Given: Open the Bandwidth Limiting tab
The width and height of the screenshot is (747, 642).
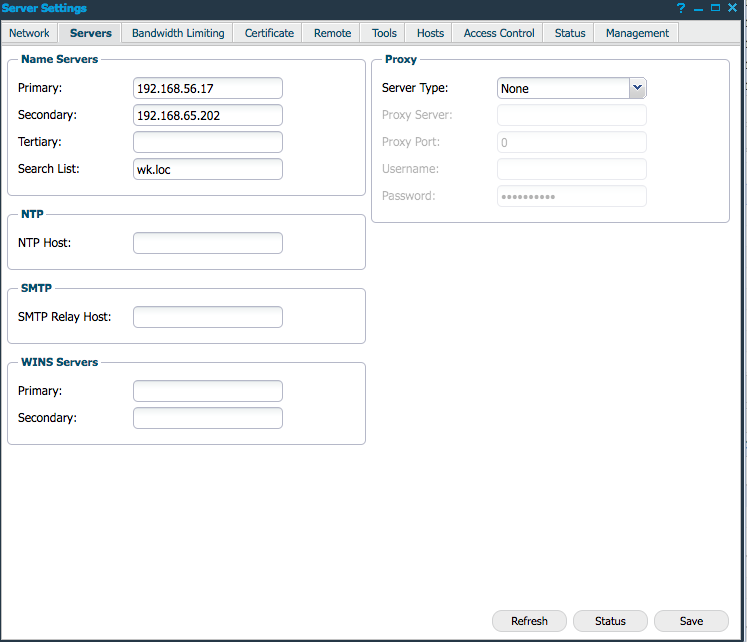Looking at the screenshot, I should tap(178, 33).
